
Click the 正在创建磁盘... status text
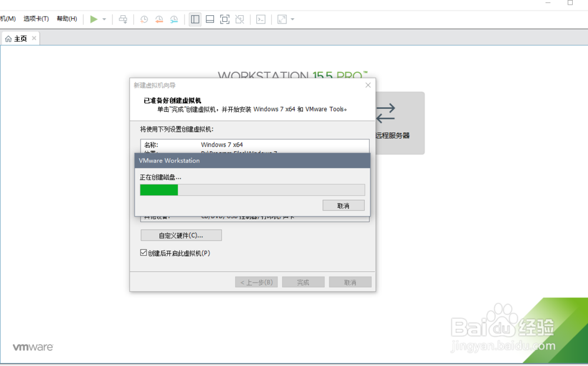[x=161, y=177]
